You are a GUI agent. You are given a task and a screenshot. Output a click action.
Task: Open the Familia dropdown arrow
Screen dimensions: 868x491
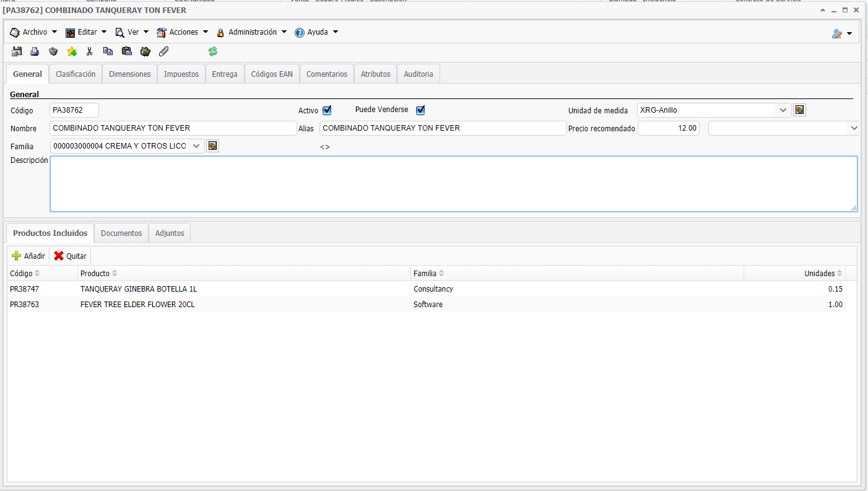pyautogui.click(x=196, y=146)
